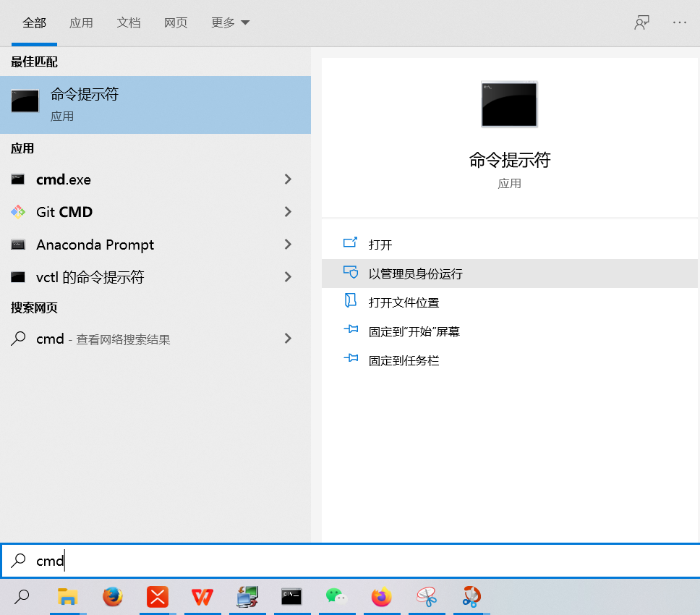Expand the cmd web search result arrow
The image size is (700, 615).
[288, 339]
